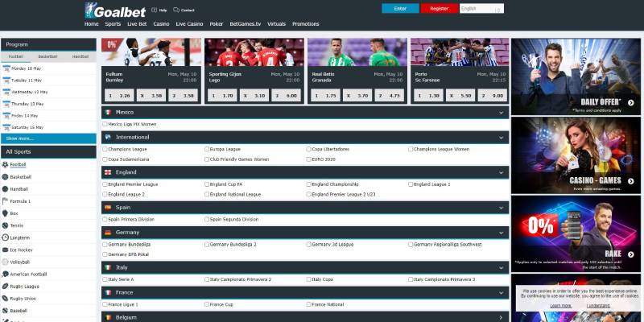Open the Real Betis Granada match image
The image size is (644, 322).
(x=357, y=52)
